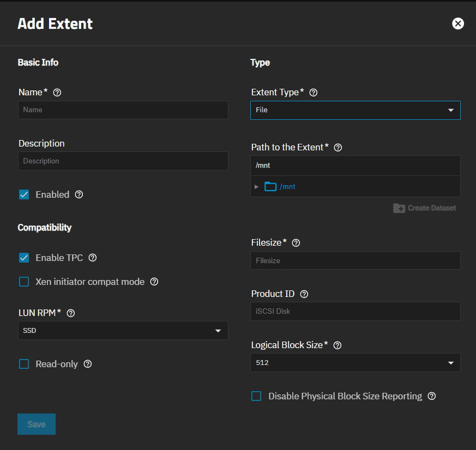Image resolution: width=476 pixels, height=450 pixels.
Task: Show help for Path to the Extent
Action: coord(338,148)
